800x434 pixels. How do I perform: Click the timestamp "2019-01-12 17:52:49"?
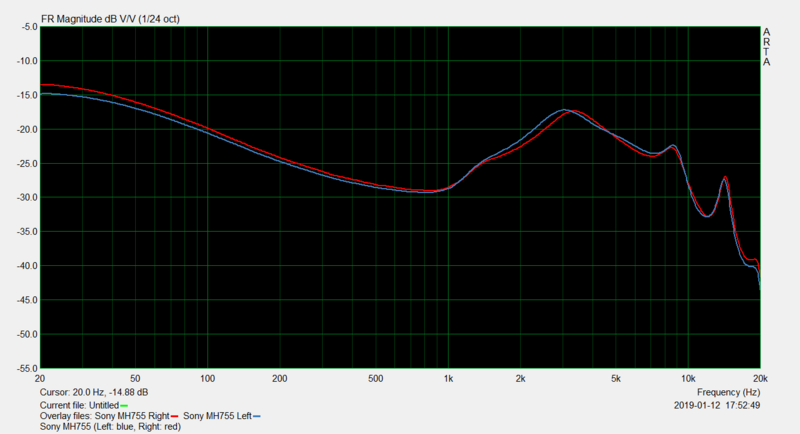(717, 405)
